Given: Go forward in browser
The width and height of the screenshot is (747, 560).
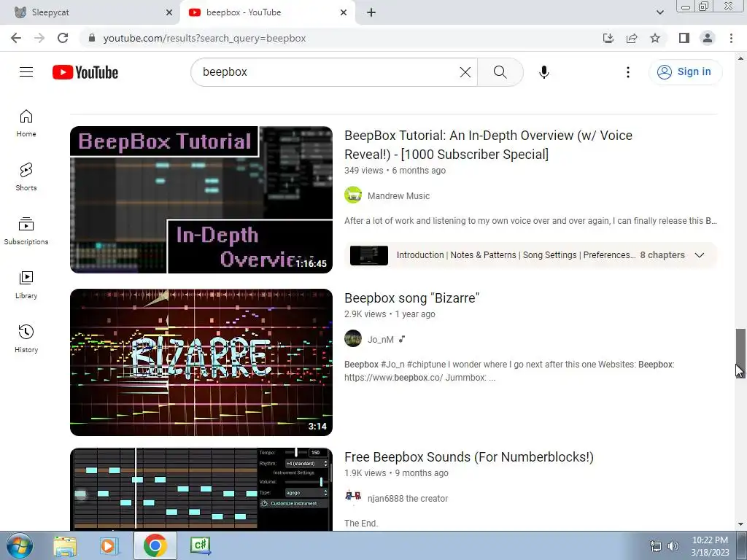Looking at the screenshot, I should 39,38.
